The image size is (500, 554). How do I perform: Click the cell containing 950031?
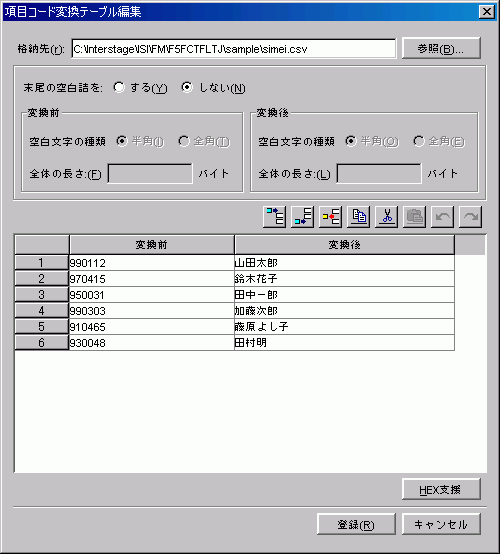[x=152, y=294]
